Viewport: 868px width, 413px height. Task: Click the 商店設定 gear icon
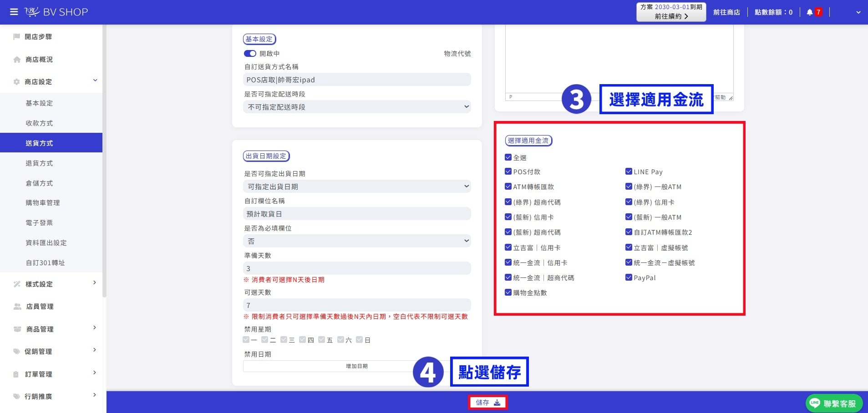17,82
